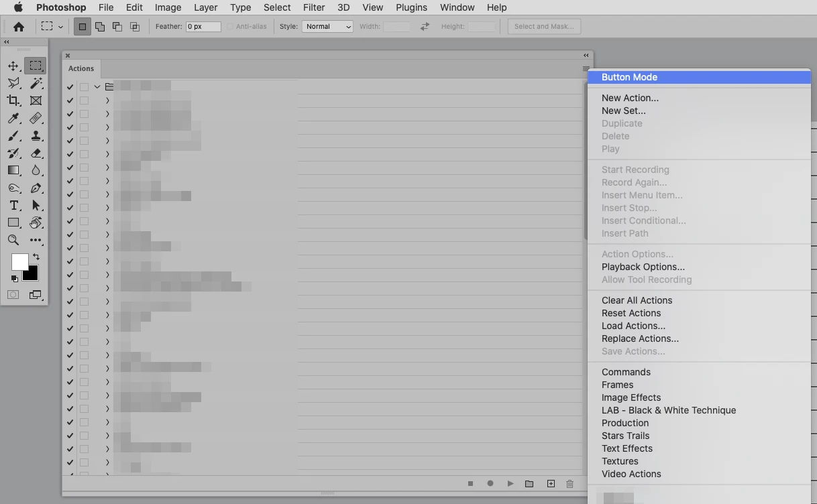
Task: Choose the New Selection mode
Action: [x=83, y=27]
